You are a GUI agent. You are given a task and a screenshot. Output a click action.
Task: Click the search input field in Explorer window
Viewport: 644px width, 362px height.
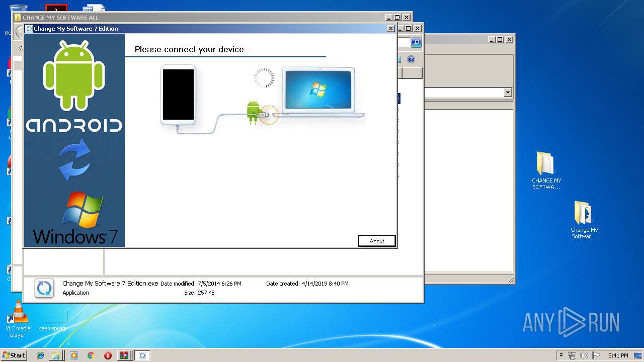click(x=405, y=43)
